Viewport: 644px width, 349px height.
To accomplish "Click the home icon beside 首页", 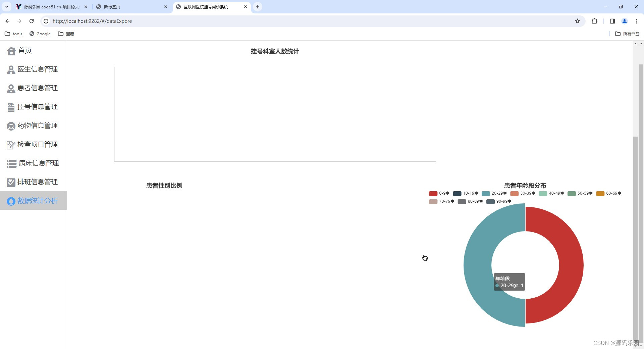I will pyautogui.click(x=11, y=51).
